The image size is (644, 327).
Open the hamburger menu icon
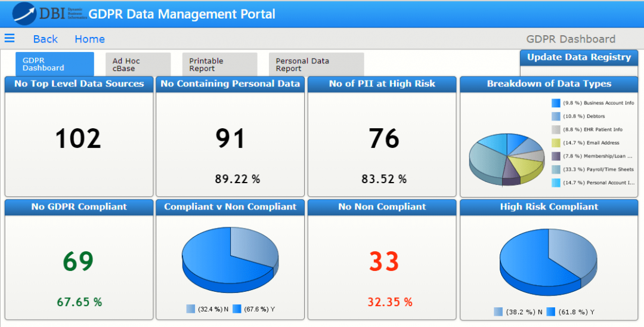click(10, 38)
